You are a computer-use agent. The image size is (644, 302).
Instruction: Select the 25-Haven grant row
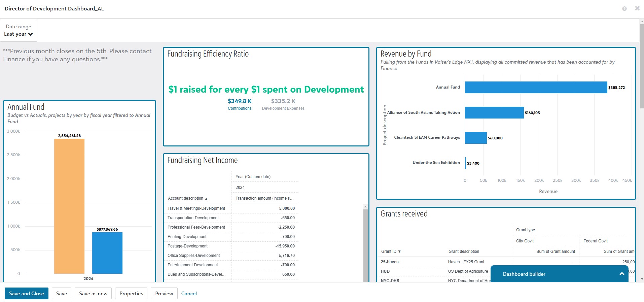tap(390, 262)
